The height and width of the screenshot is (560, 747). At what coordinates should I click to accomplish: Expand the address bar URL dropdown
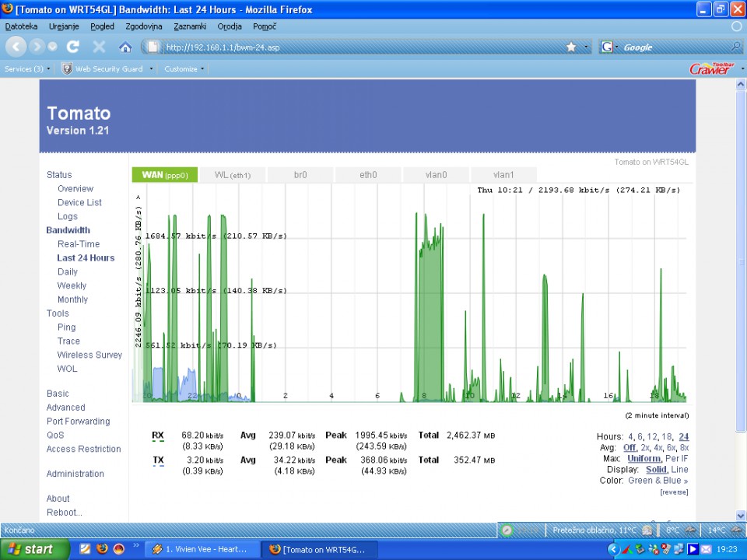pos(586,47)
